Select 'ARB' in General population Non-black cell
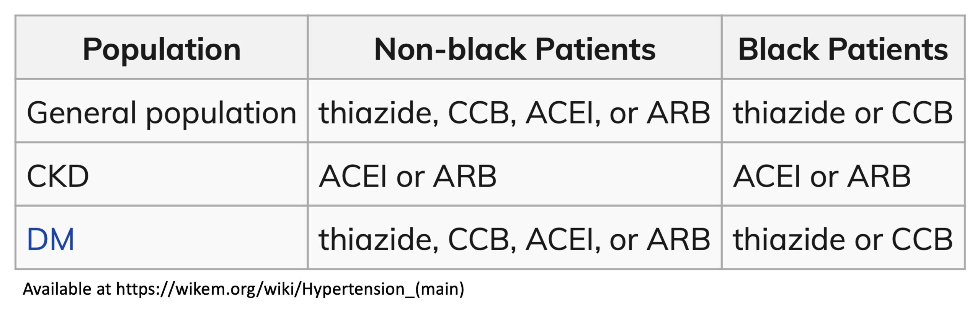 click(678, 113)
